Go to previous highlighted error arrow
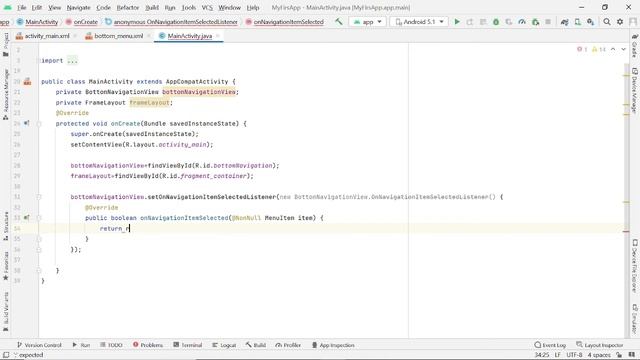 [613, 49]
